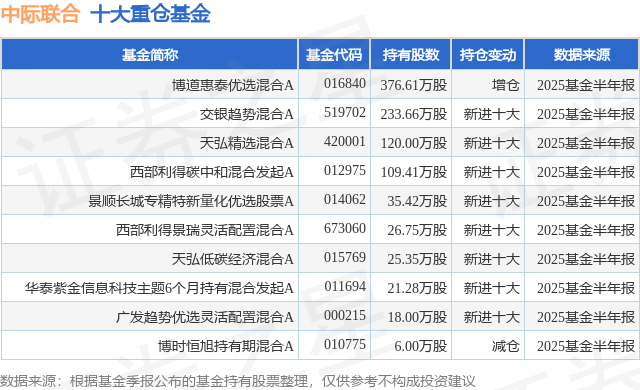Click the 减仓 cell for 博时恒旭
640x390 pixels.
coord(505,346)
